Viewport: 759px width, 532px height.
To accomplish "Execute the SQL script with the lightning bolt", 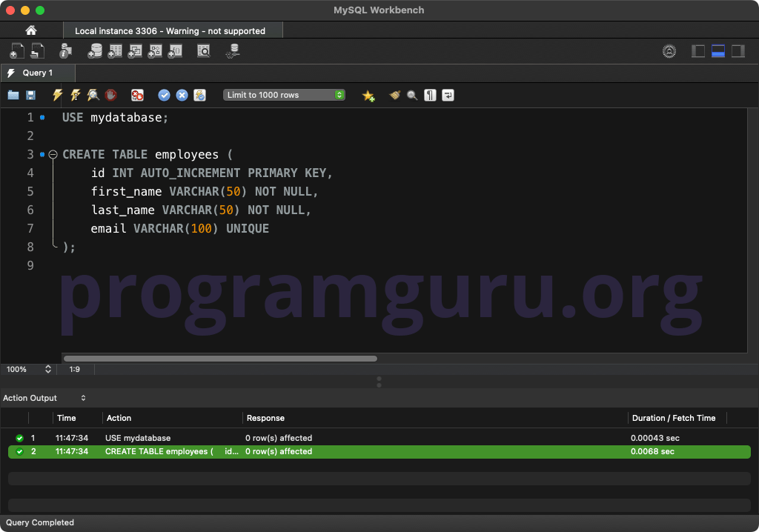I will (x=57, y=95).
